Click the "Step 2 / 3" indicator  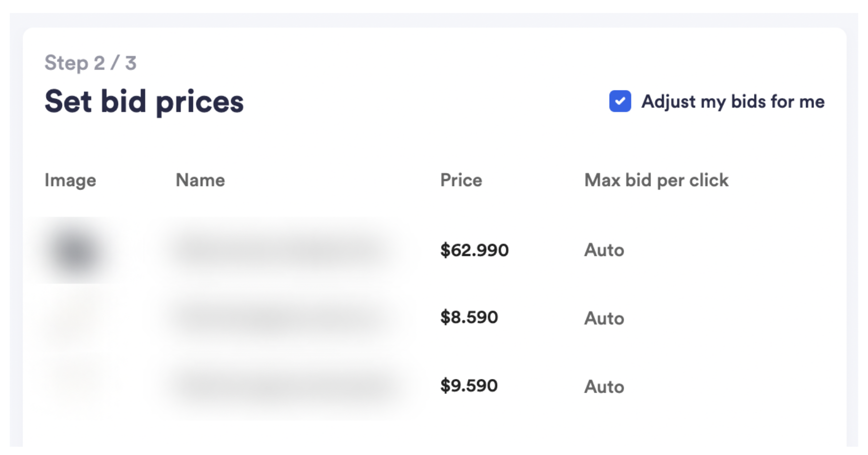(x=90, y=63)
